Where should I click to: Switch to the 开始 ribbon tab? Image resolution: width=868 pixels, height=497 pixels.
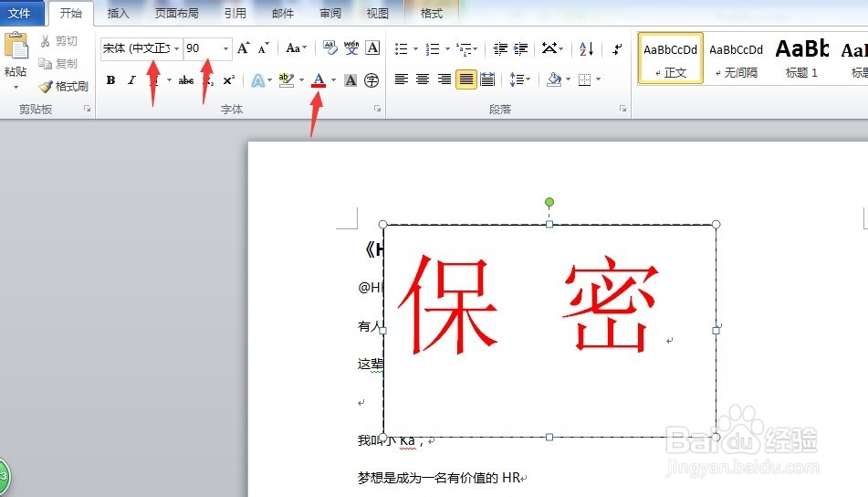71,14
